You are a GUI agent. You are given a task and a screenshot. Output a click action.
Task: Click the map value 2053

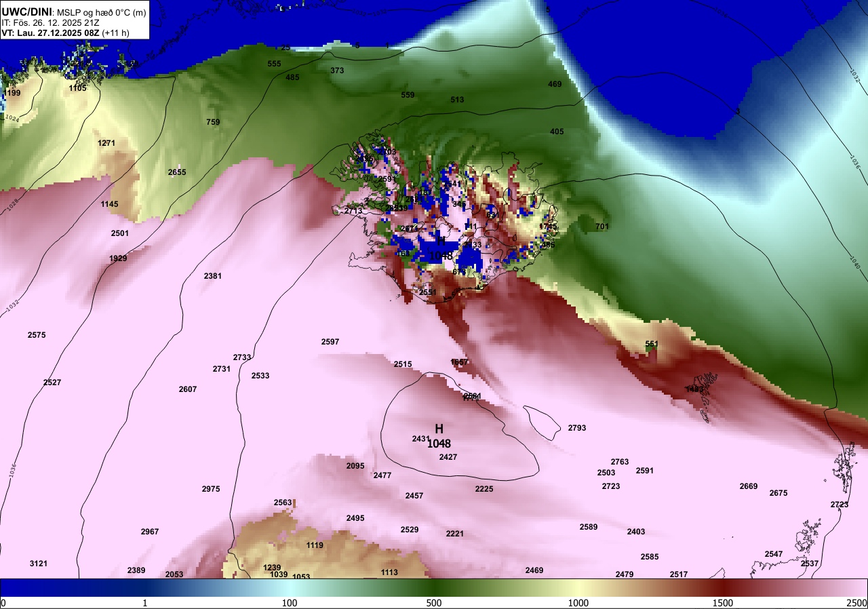coord(174,574)
